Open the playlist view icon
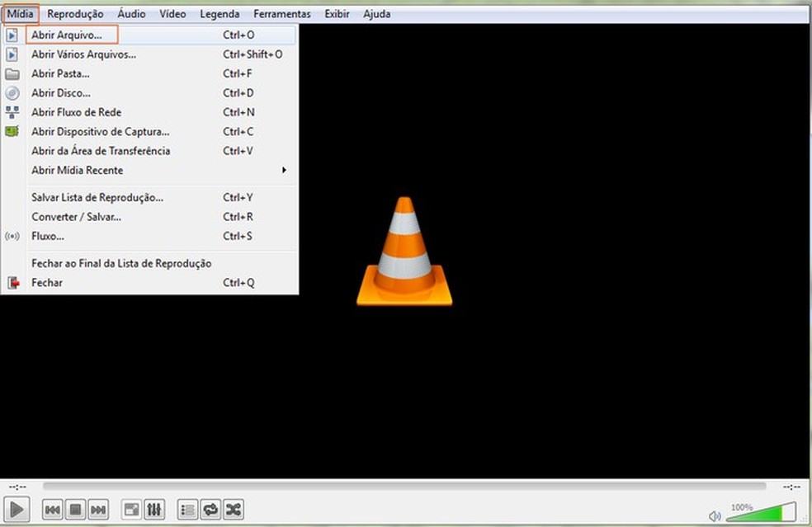This screenshot has height=527, width=812. tap(187, 509)
